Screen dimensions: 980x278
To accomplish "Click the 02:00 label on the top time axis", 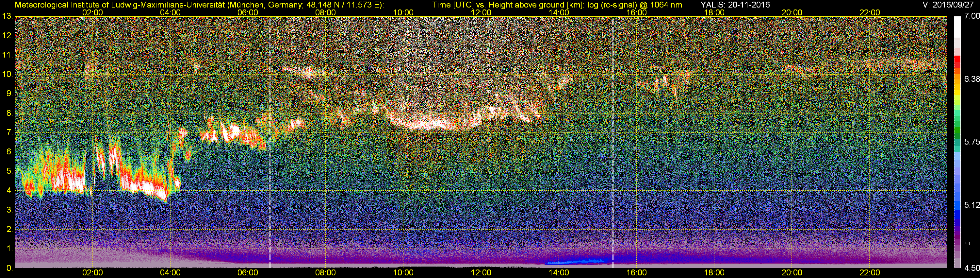I will [92, 12].
